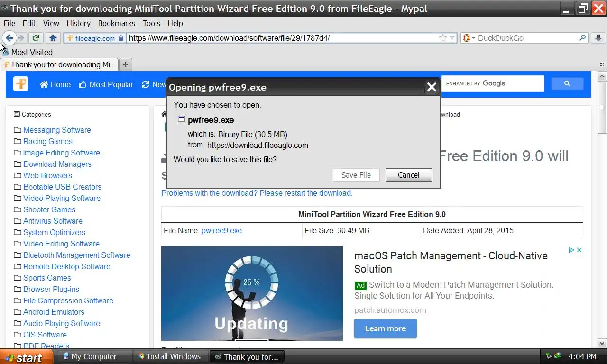Click the Racing Games folder icon
The width and height of the screenshot is (607, 364).
18,141
